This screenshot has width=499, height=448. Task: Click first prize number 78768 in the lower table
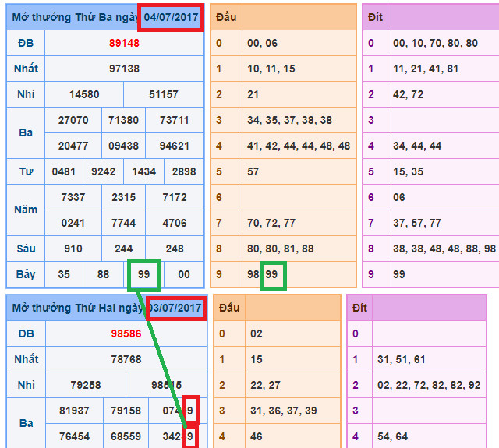pyautogui.click(x=126, y=359)
